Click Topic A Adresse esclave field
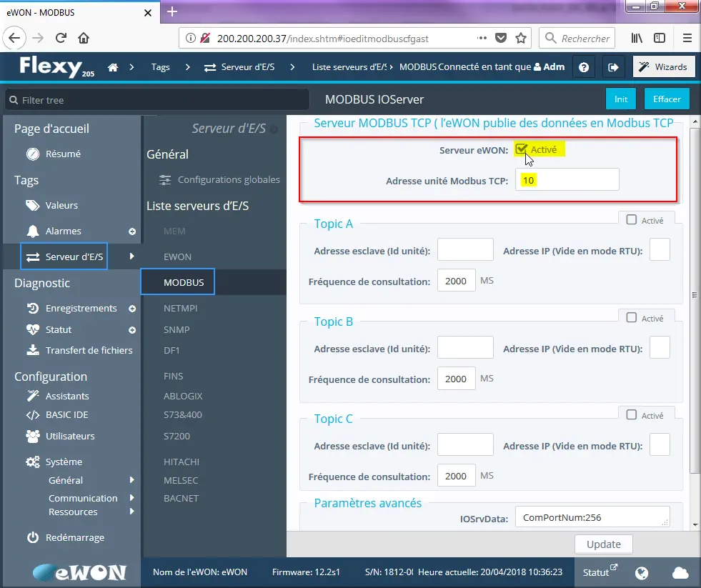The image size is (701, 588). [x=465, y=249]
